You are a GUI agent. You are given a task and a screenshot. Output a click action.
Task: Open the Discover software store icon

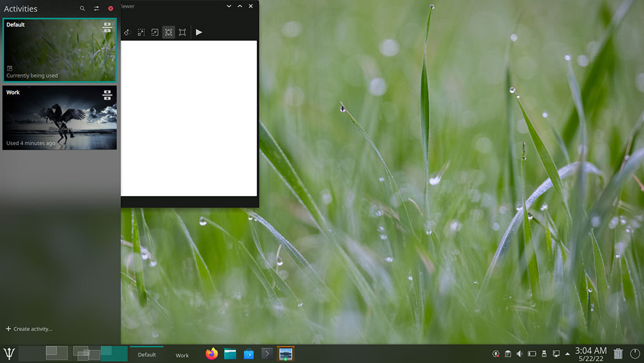point(249,353)
